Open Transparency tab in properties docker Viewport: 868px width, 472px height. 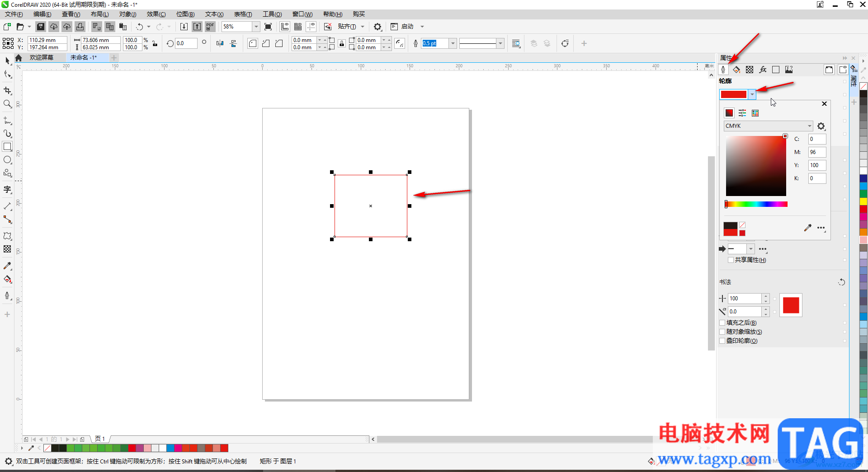(x=750, y=70)
